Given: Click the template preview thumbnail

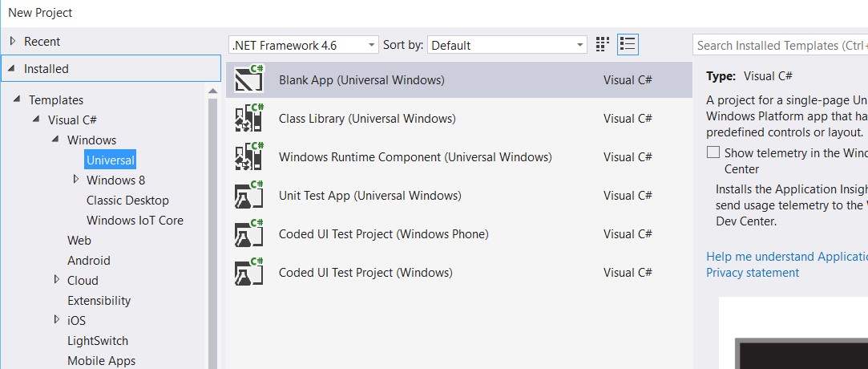Looking at the screenshot, I should point(793,332).
